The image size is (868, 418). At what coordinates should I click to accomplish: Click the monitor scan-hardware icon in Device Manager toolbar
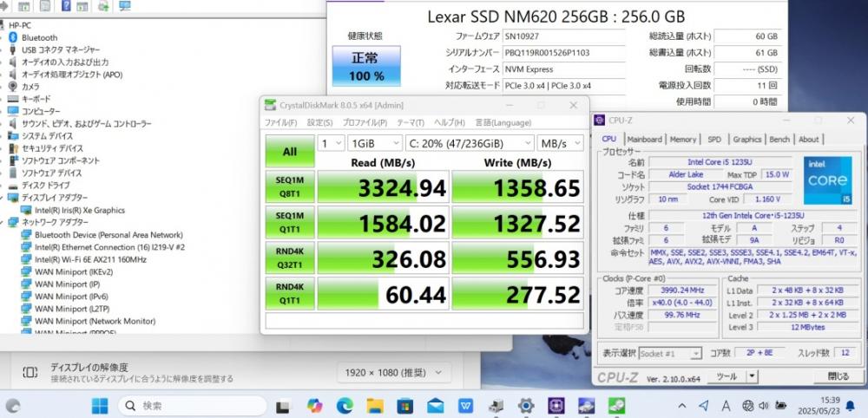tap(124, 6)
